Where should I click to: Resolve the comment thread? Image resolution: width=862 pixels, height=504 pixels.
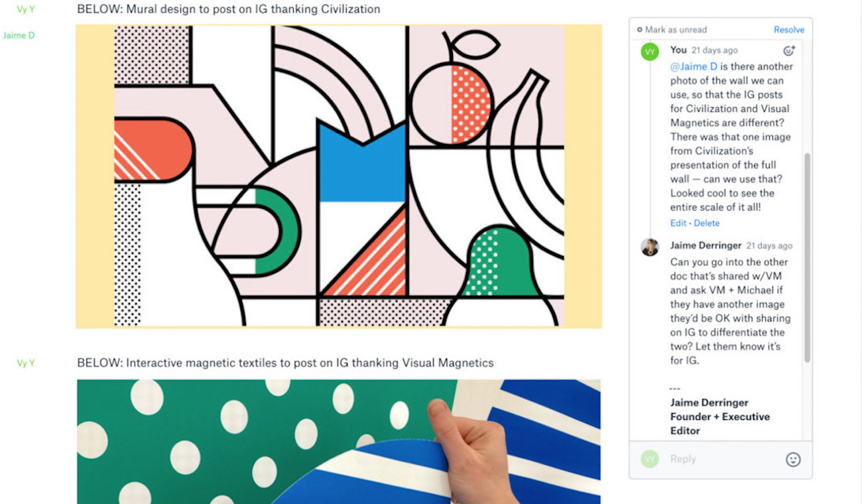click(x=789, y=30)
